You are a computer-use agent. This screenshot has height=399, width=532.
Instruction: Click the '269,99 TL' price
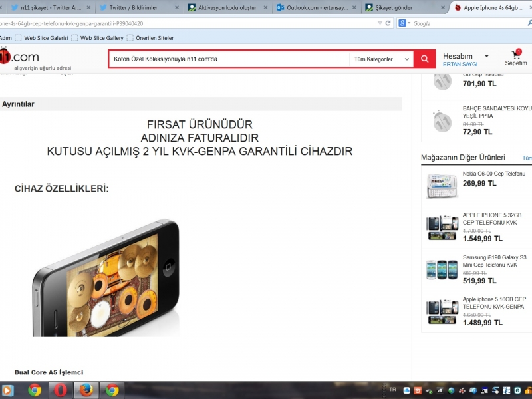(479, 184)
